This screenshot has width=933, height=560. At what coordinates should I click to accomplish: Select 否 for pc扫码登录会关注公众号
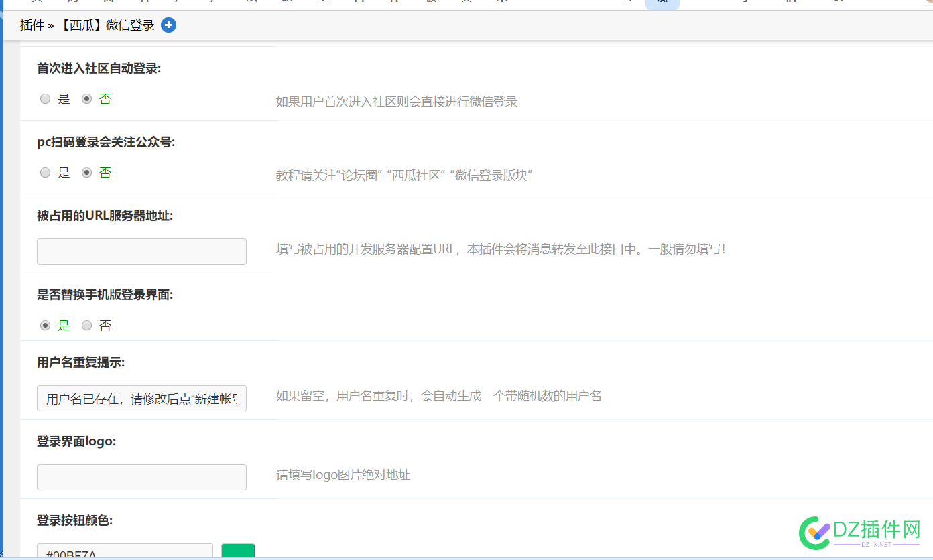pos(86,173)
